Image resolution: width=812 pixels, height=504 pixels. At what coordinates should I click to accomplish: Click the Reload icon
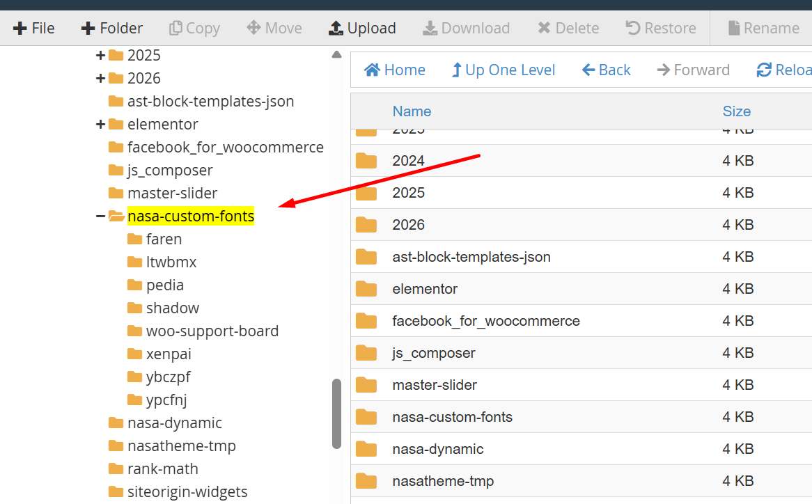point(764,70)
